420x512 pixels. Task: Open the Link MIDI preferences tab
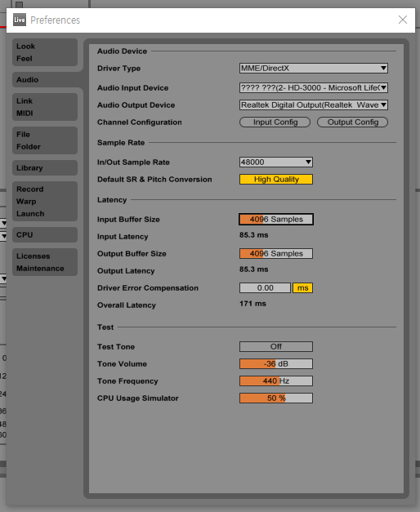point(45,107)
